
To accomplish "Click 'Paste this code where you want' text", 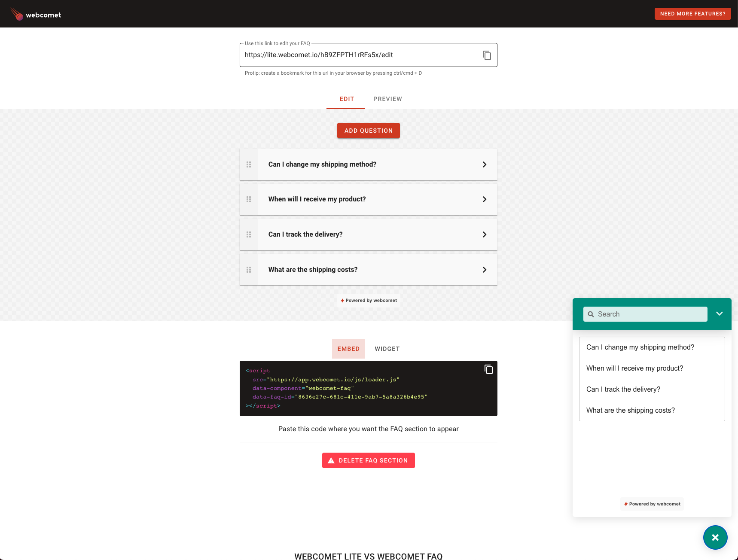I will coord(369,429).
